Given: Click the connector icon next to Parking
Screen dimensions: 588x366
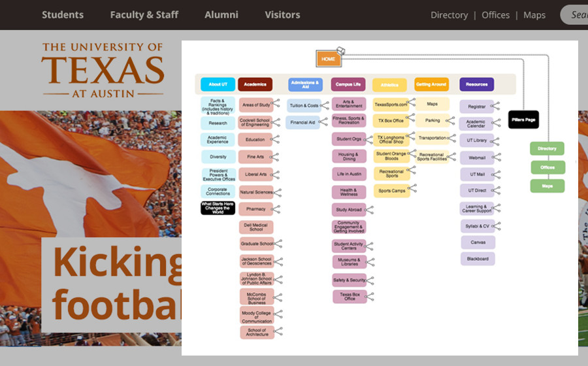Looking at the screenshot, I should pyautogui.click(x=450, y=120).
